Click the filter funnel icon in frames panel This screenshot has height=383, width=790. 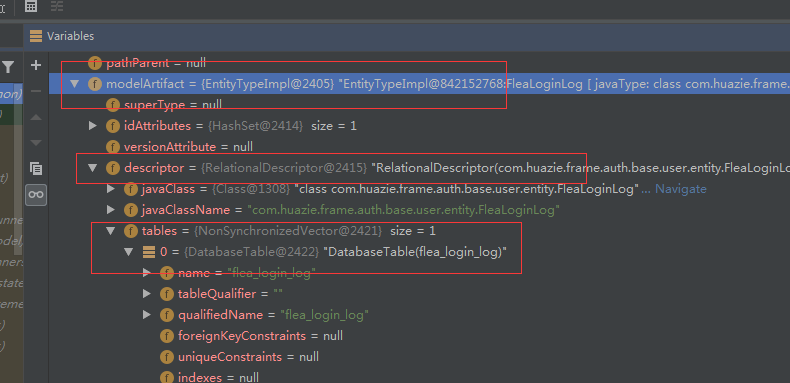coord(8,67)
